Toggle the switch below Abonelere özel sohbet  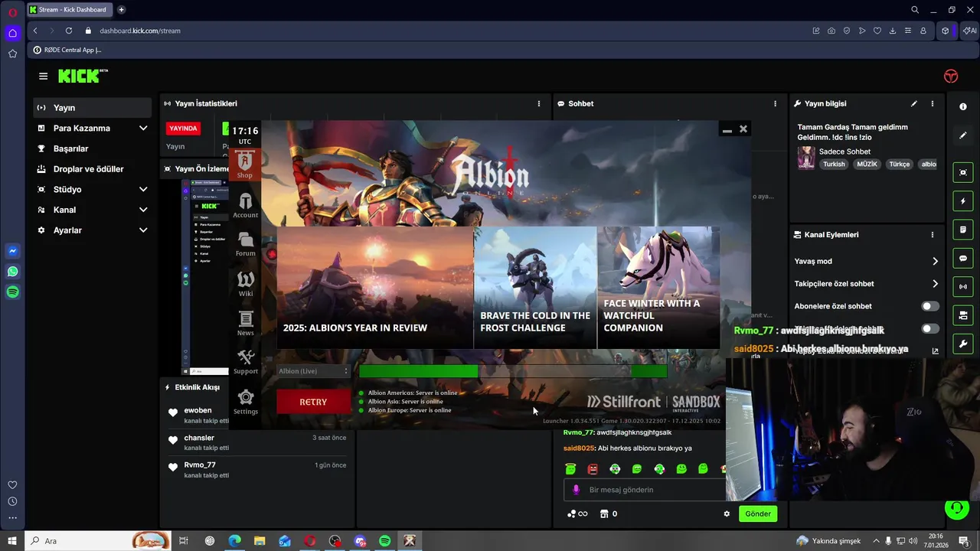click(x=929, y=328)
